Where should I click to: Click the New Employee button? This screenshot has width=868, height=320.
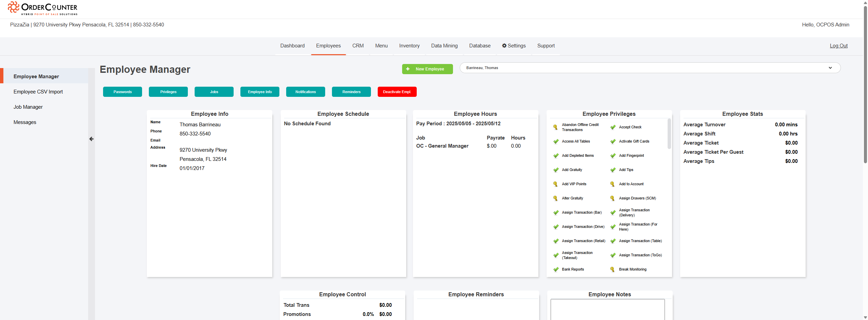pyautogui.click(x=427, y=69)
